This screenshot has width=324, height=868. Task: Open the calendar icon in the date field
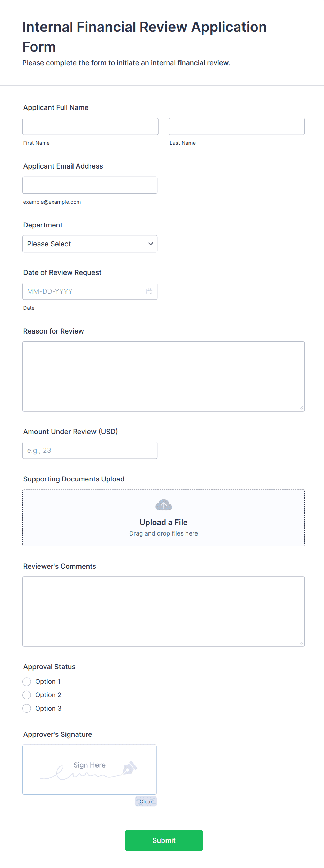point(149,291)
